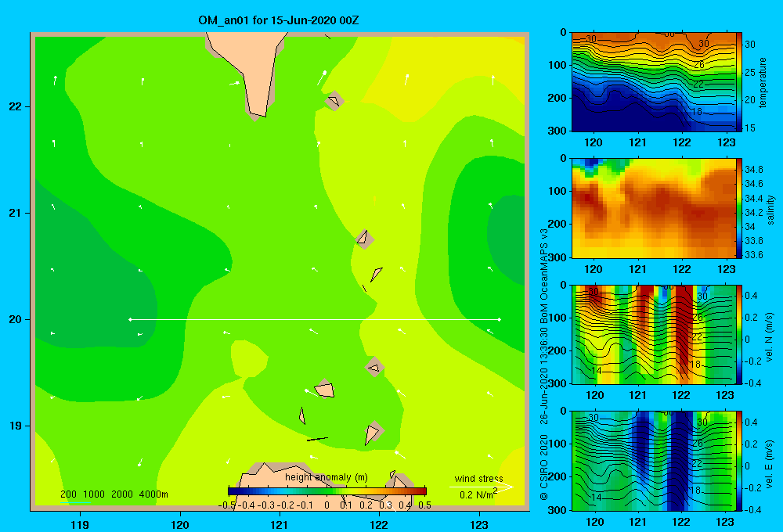Open the eastward velocity cross-section panel
Screen dimensions: 783x532
pyautogui.click(x=654, y=461)
